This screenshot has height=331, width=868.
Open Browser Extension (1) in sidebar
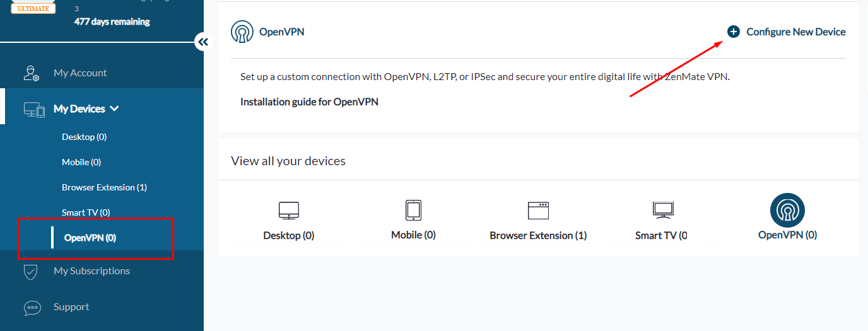click(x=104, y=187)
